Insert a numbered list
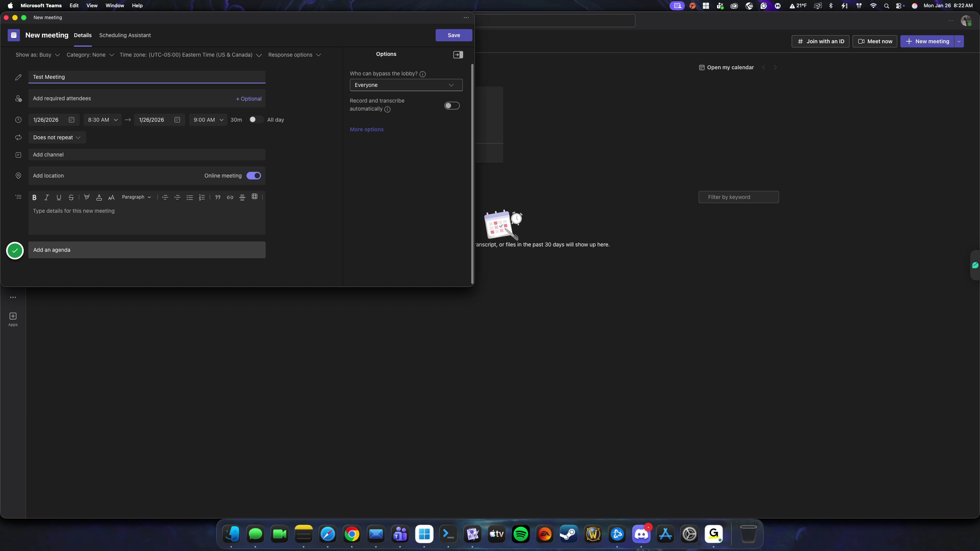The width and height of the screenshot is (980, 551). click(x=202, y=197)
